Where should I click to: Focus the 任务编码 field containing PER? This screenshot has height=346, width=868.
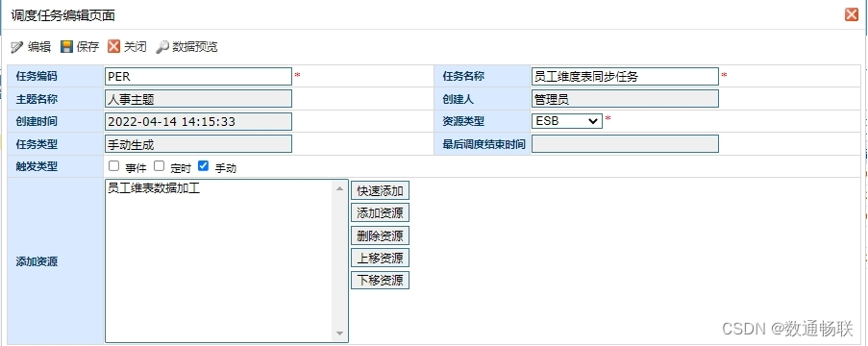198,76
